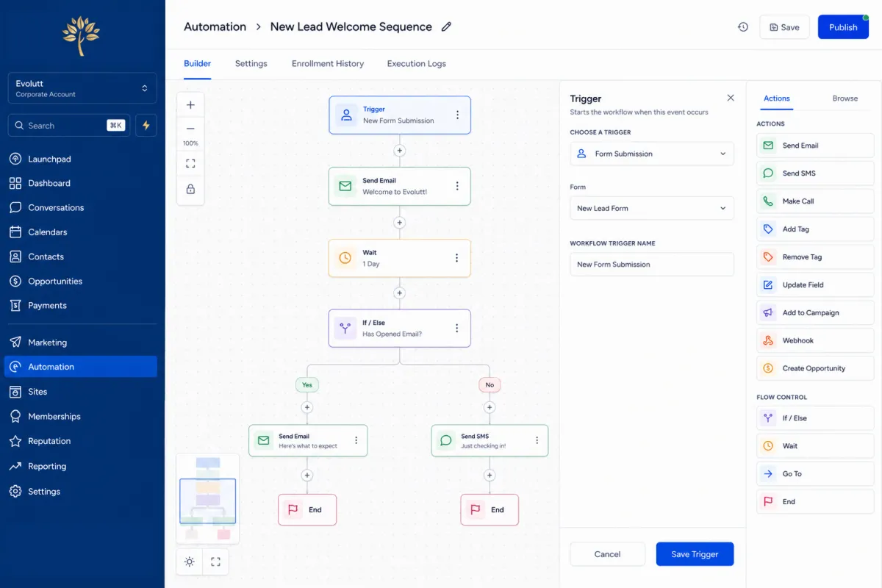This screenshot has width=882, height=588.
Task: Select the Add Tag action
Action: [815, 229]
